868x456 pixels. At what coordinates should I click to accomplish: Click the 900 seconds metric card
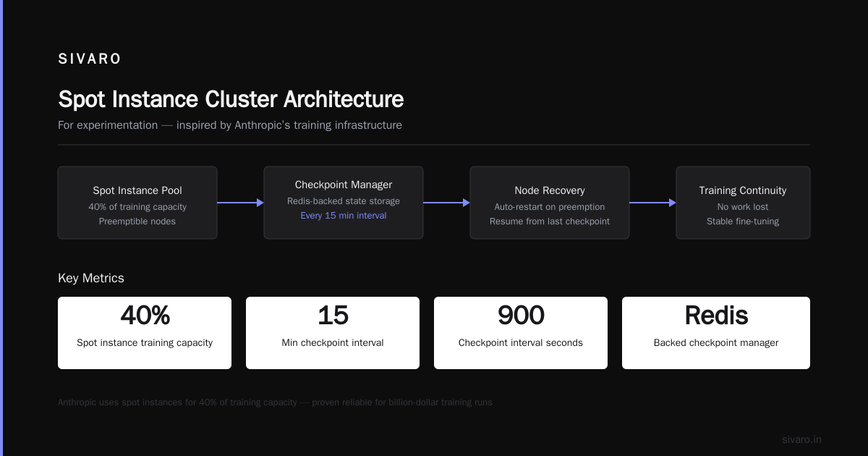(x=521, y=333)
